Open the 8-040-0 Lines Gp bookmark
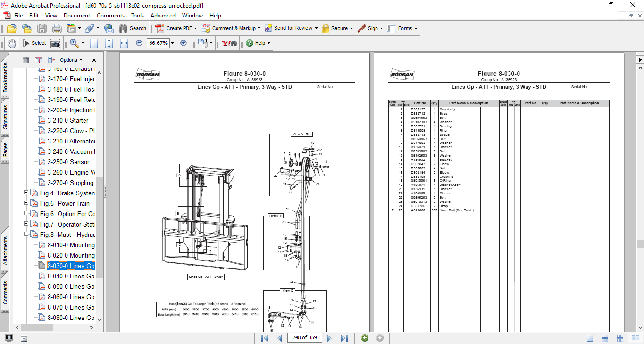644x344 pixels. pos(71,276)
